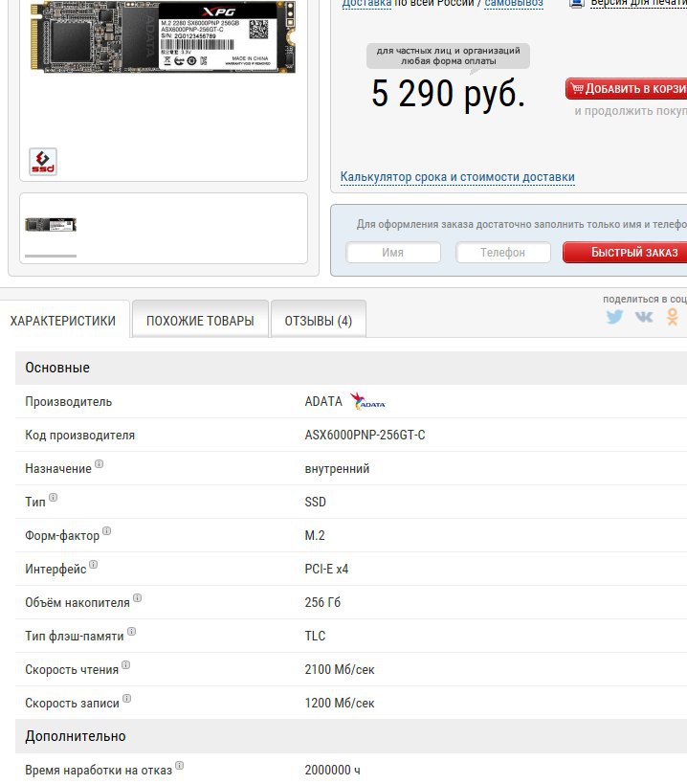Image resolution: width=687 pixels, height=784 pixels.
Task: Open the Версия для печати link
Action: tap(638, 4)
